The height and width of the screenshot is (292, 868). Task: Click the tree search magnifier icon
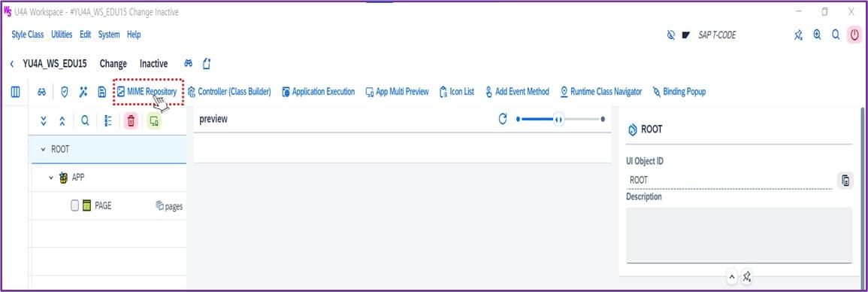(x=85, y=121)
